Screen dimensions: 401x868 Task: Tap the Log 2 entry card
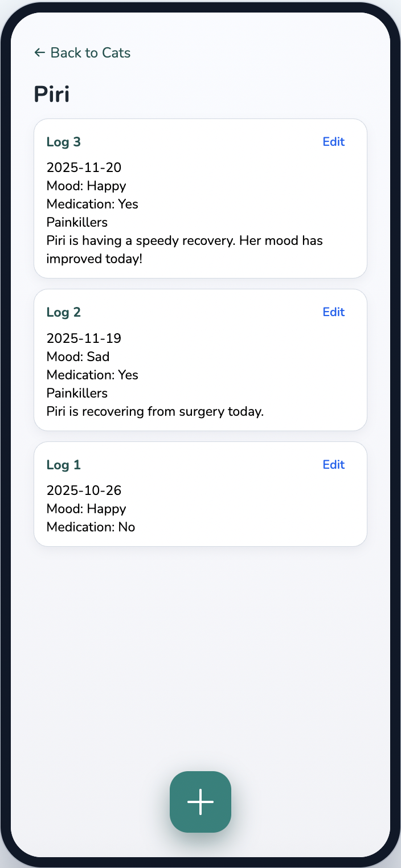[x=200, y=359]
